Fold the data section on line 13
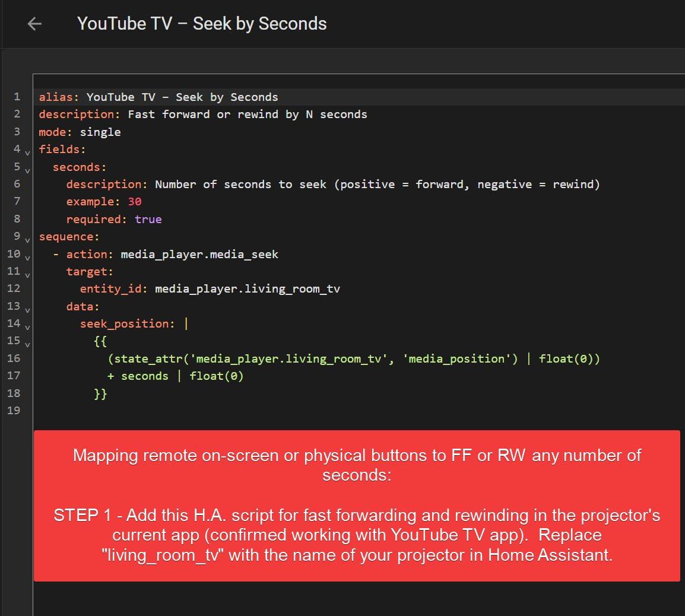Image resolution: width=685 pixels, height=616 pixels. click(x=27, y=310)
